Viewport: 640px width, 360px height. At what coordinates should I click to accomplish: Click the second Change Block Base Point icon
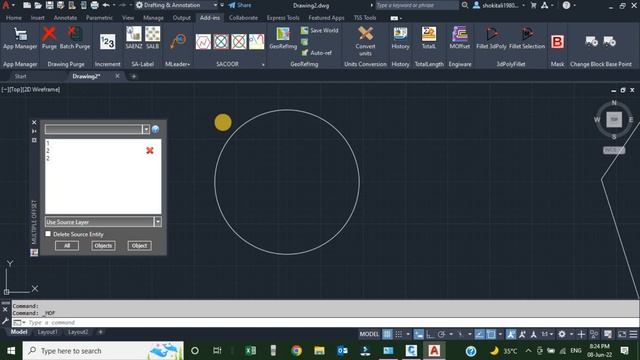click(x=609, y=41)
